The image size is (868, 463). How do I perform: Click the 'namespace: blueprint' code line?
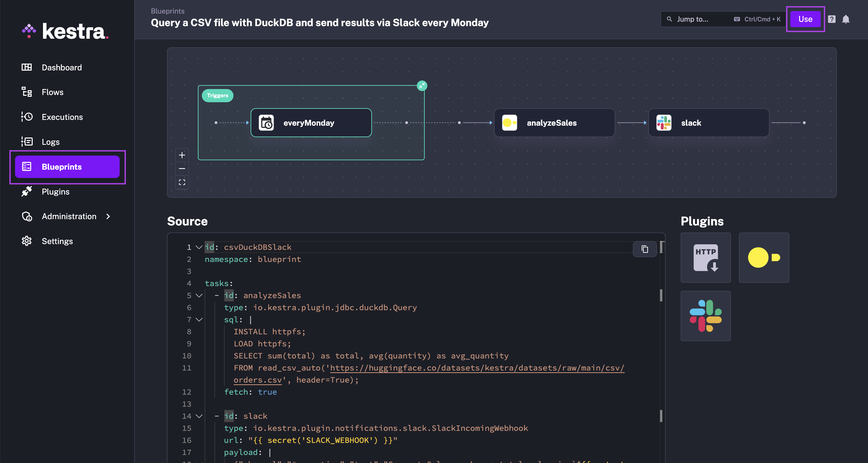pos(253,259)
